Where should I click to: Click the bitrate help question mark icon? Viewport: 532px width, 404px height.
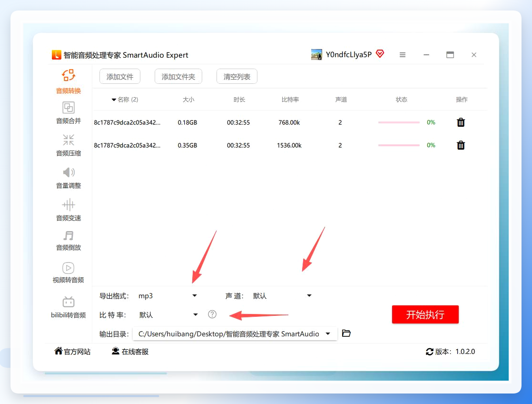coord(212,314)
